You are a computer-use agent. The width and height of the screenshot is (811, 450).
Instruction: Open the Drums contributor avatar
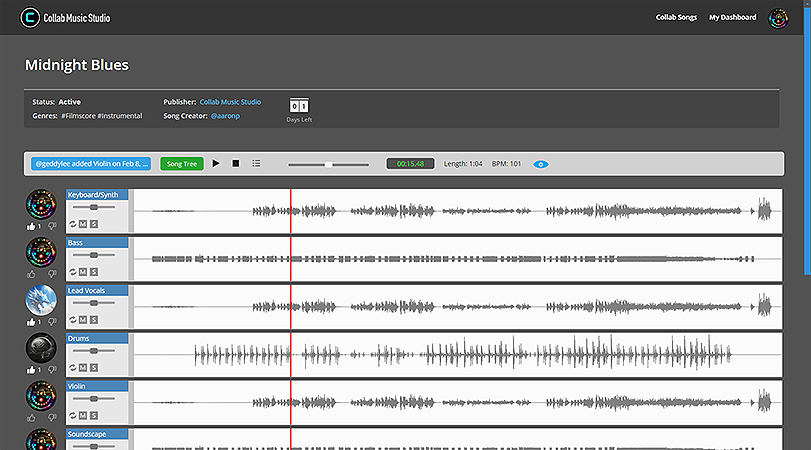point(41,348)
